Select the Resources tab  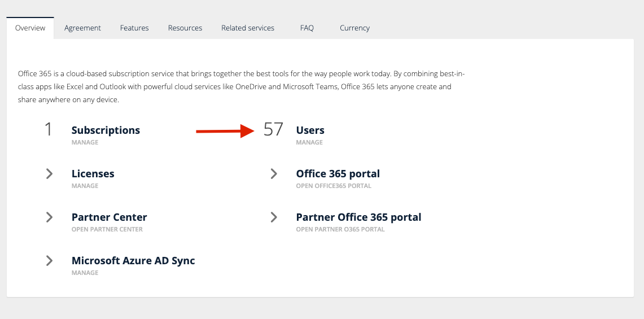185,28
